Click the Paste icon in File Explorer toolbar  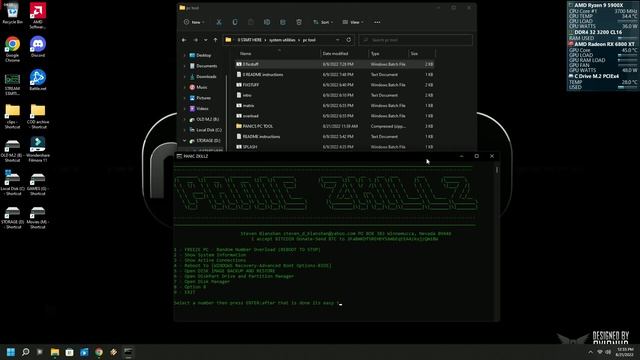pyautogui.click(x=251, y=22)
